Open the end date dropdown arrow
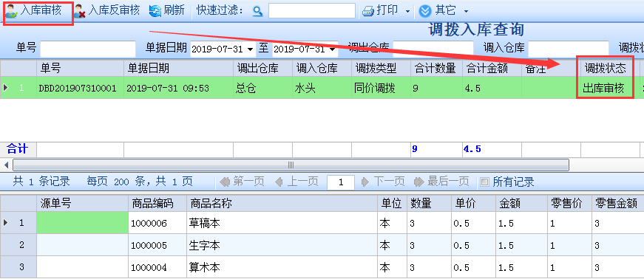644x279 pixels. click(332, 49)
